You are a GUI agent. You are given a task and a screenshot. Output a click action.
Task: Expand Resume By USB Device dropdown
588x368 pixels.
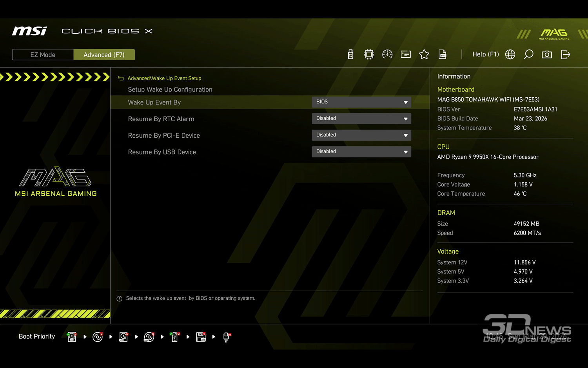[x=361, y=152]
